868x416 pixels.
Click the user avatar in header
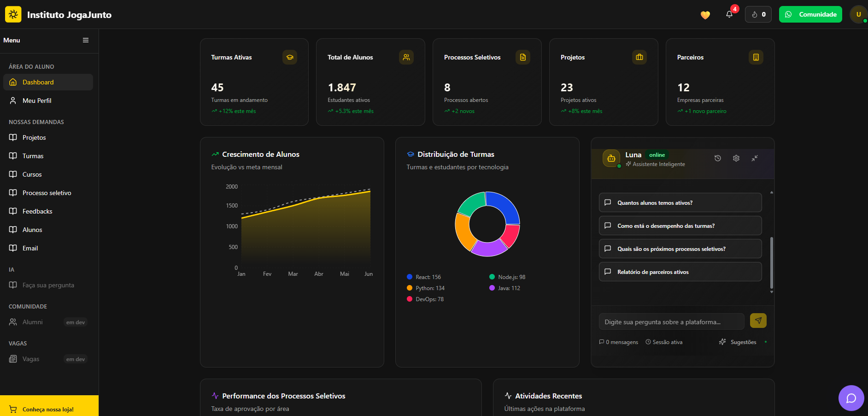[858, 14]
